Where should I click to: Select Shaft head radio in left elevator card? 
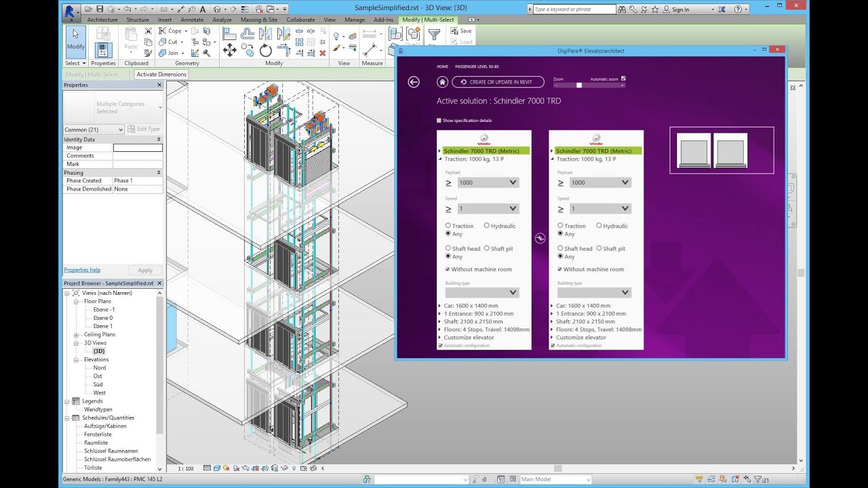click(448, 249)
